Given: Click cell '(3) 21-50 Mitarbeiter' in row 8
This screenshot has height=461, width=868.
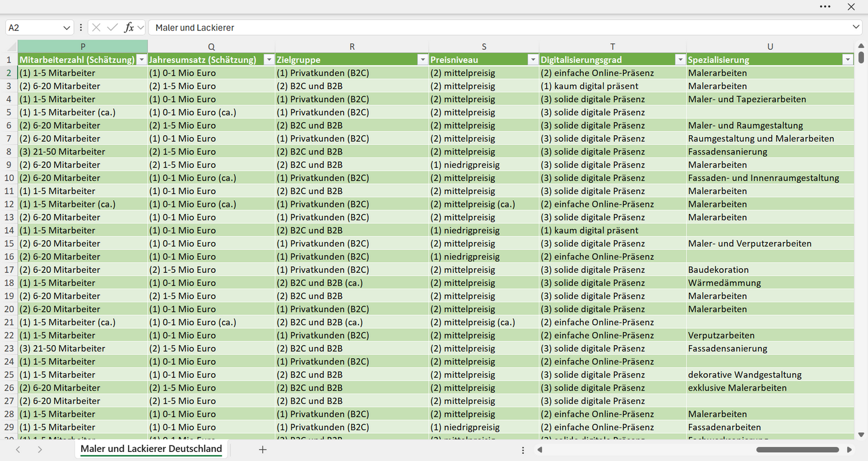Looking at the screenshot, I should (x=83, y=151).
